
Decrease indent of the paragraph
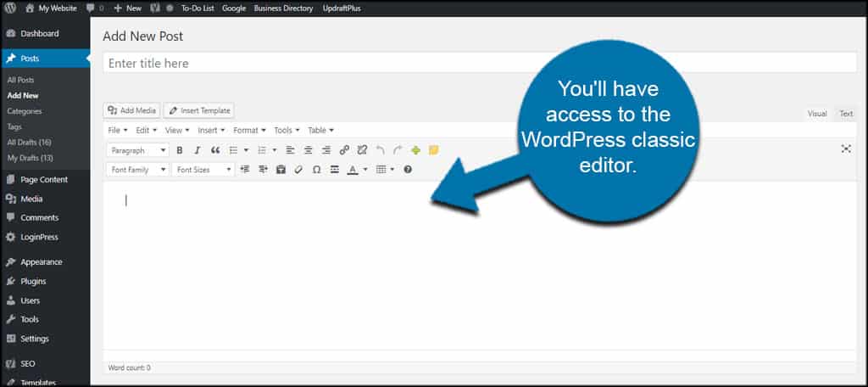pos(245,170)
